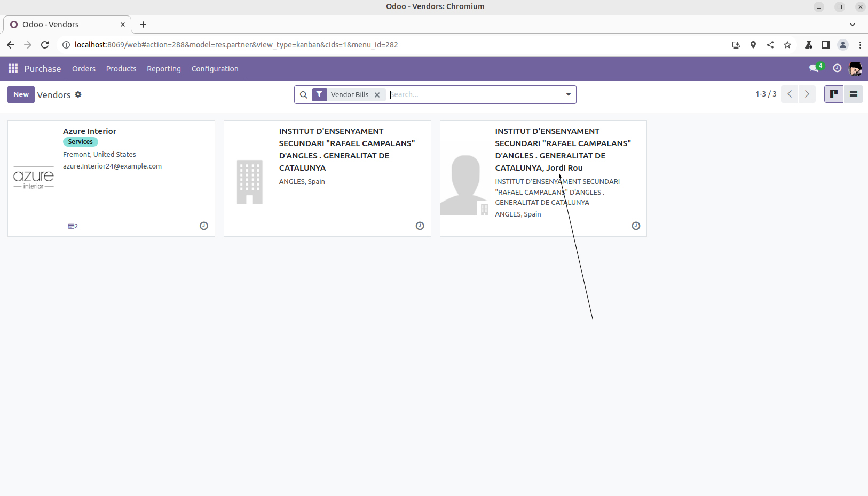The width and height of the screenshot is (868, 496).
Task: Remove the Vendor Bills filter
Action: (377, 95)
